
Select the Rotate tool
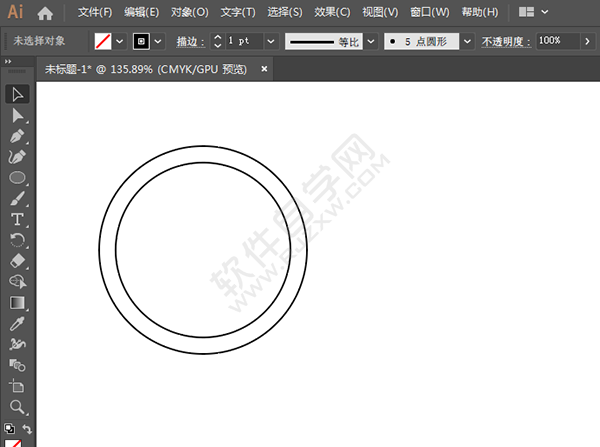pos(17,240)
